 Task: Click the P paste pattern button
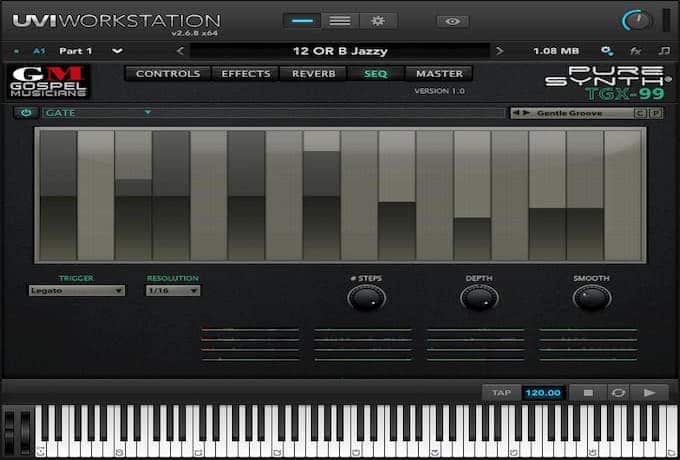pyautogui.click(x=656, y=113)
